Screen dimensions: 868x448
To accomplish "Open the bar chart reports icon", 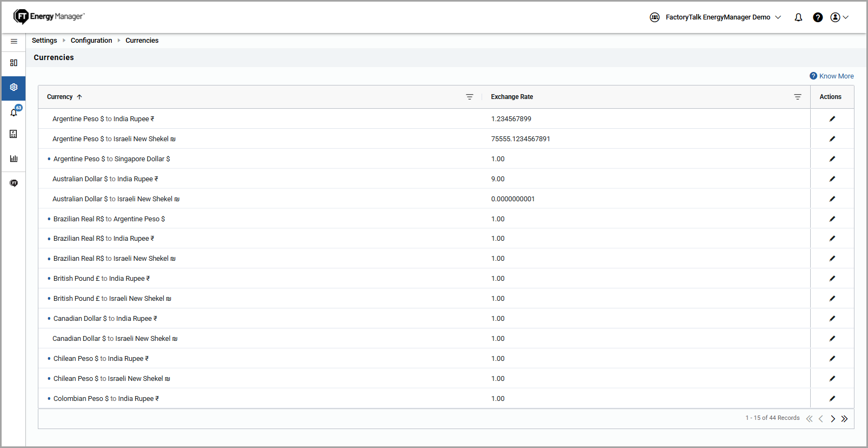I will (x=14, y=159).
